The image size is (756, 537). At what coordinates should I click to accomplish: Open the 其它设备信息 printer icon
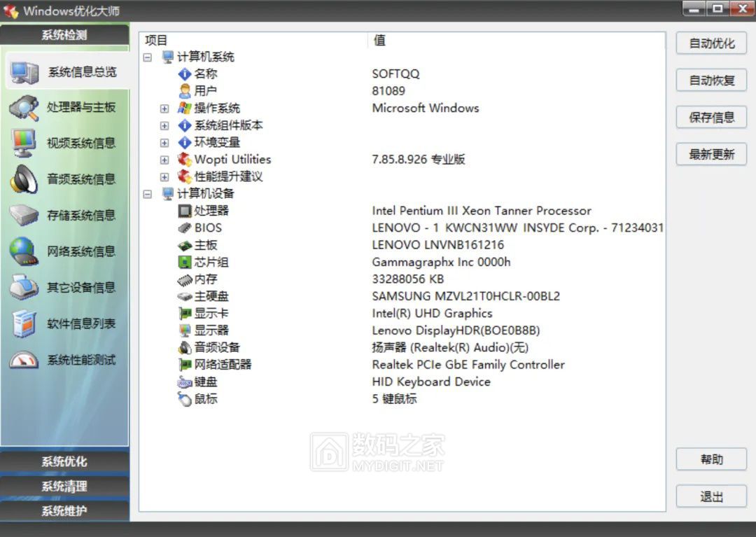coord(24,287)
